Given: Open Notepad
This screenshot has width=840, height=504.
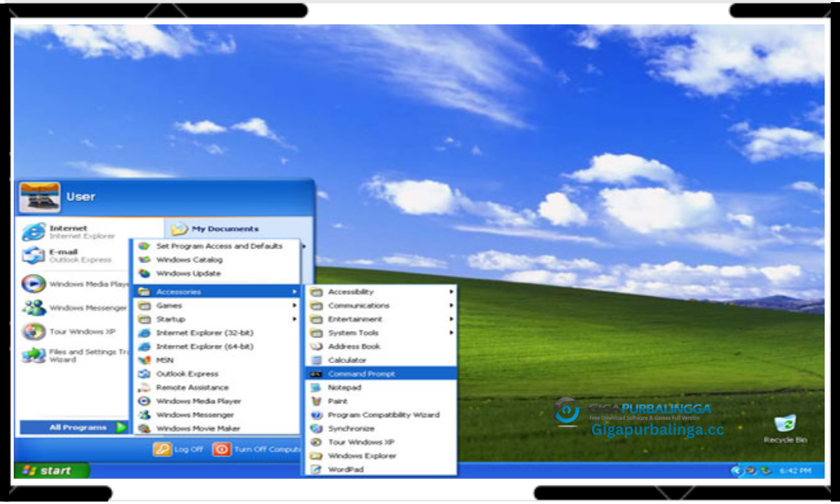Looking at the screenshot, I should (381, 387).
